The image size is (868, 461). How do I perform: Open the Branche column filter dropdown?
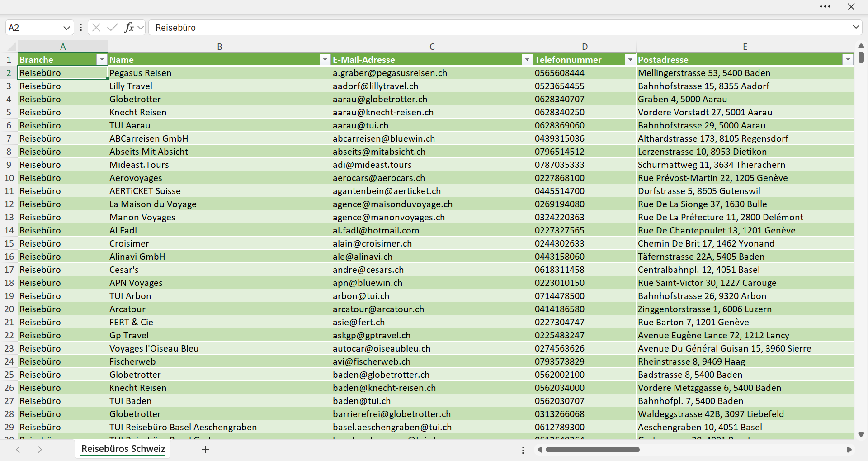[102, 60]
